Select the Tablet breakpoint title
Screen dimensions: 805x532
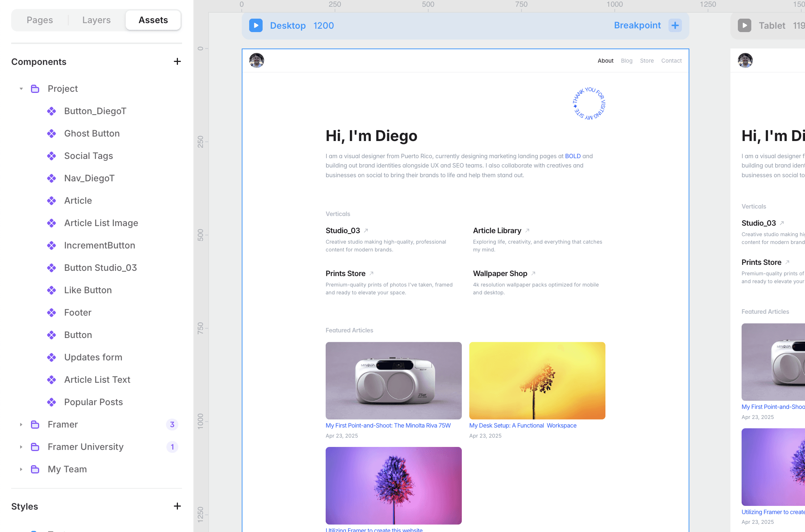[x=772, y=26]
